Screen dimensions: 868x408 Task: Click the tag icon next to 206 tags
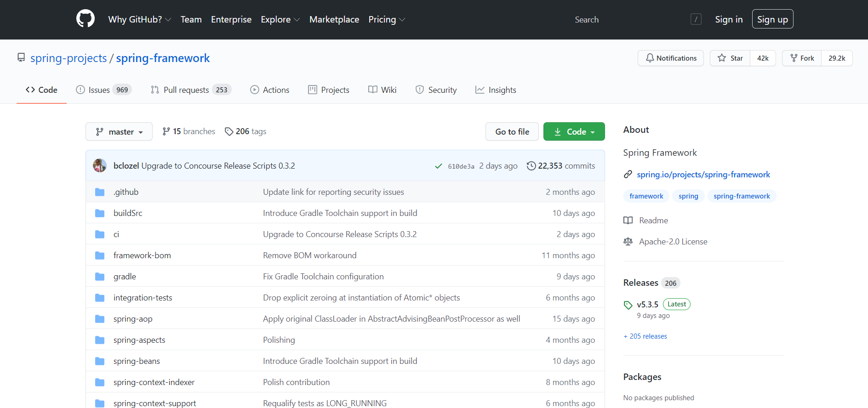(x=229, y=131)
